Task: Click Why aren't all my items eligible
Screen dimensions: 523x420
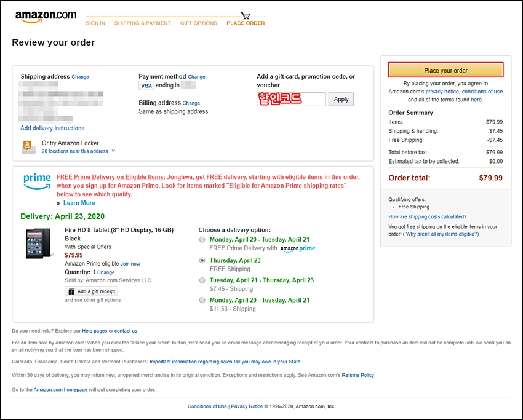Action: (x=441, y=234)
